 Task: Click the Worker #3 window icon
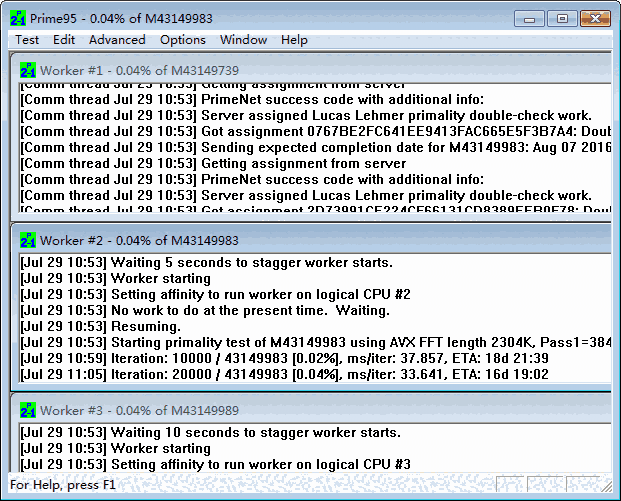(x=29, y=409)
